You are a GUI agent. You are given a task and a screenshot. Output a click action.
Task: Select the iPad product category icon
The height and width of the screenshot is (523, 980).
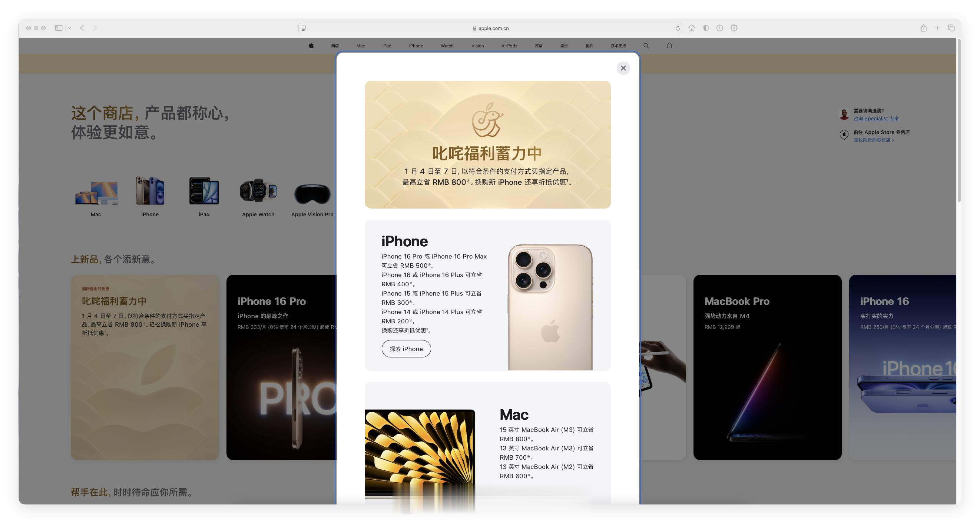pyautogui.click(x=204, y=197)
